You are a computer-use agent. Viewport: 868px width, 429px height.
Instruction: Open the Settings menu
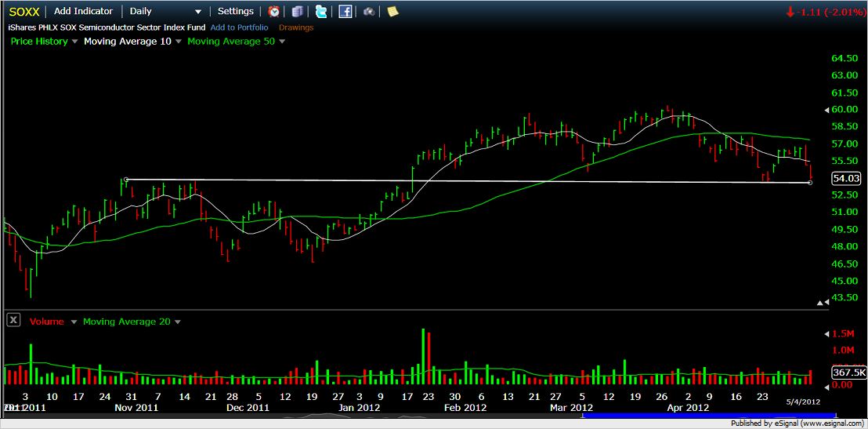coord(236,11)
